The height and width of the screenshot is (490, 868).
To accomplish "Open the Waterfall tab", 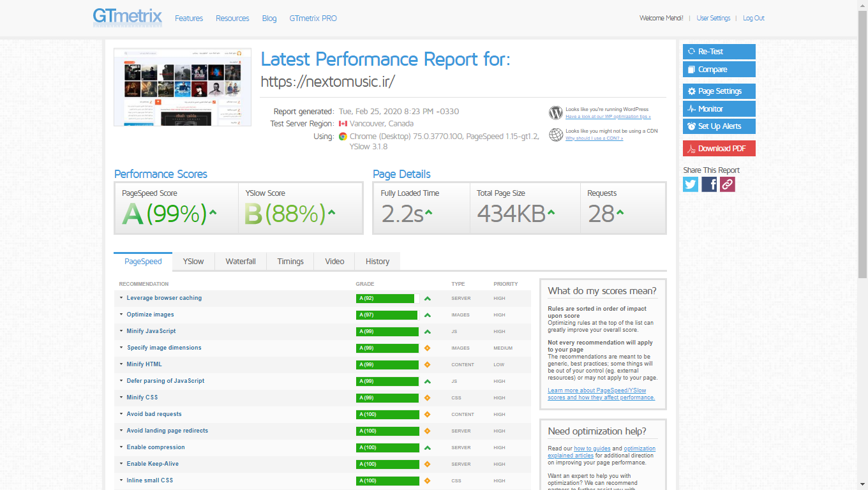I will coord(241,262).
